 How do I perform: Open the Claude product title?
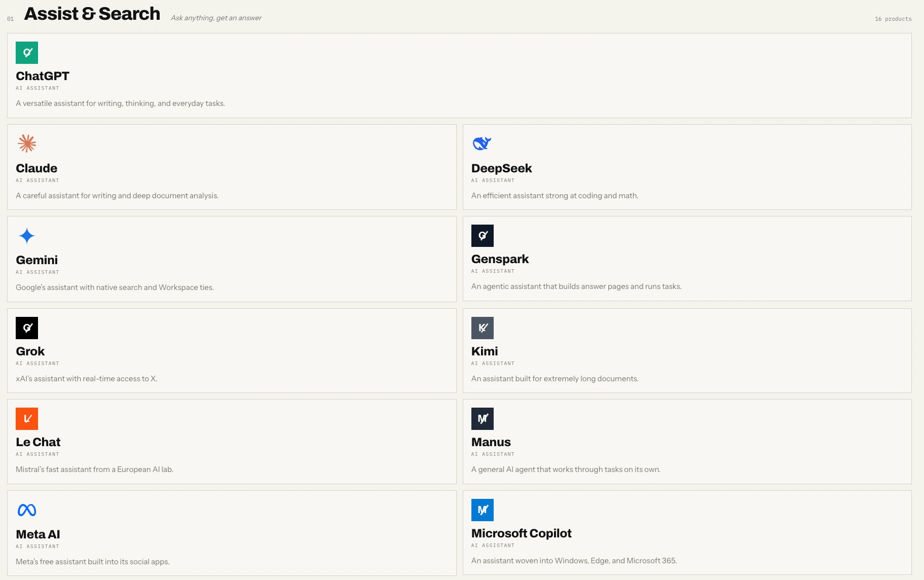(x=36, y=168)
